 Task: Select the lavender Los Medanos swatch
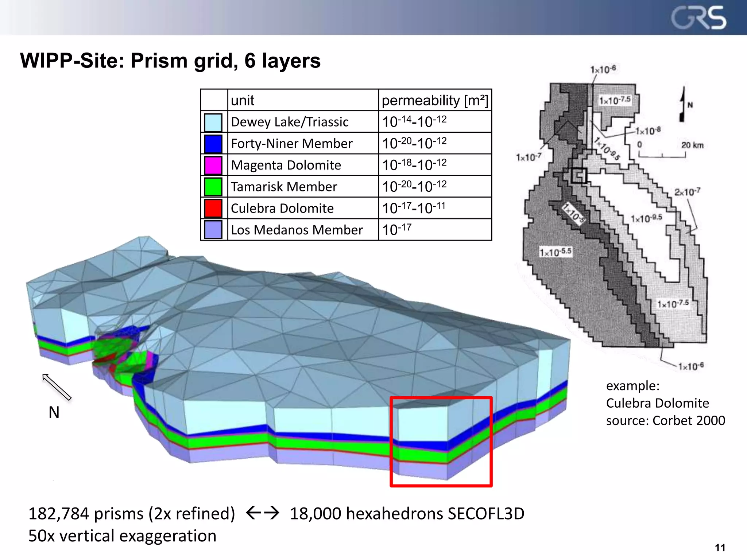click(x=213, y=230)
